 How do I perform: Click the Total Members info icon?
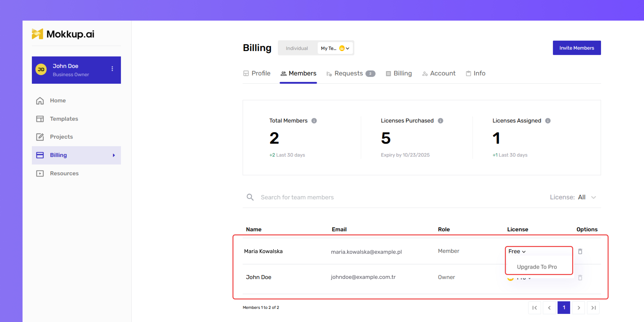point(314,121)
